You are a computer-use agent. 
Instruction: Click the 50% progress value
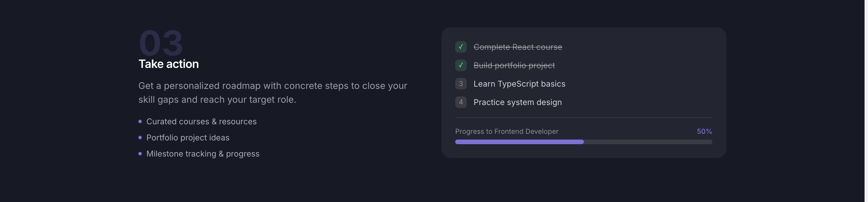tap(704, 132)
